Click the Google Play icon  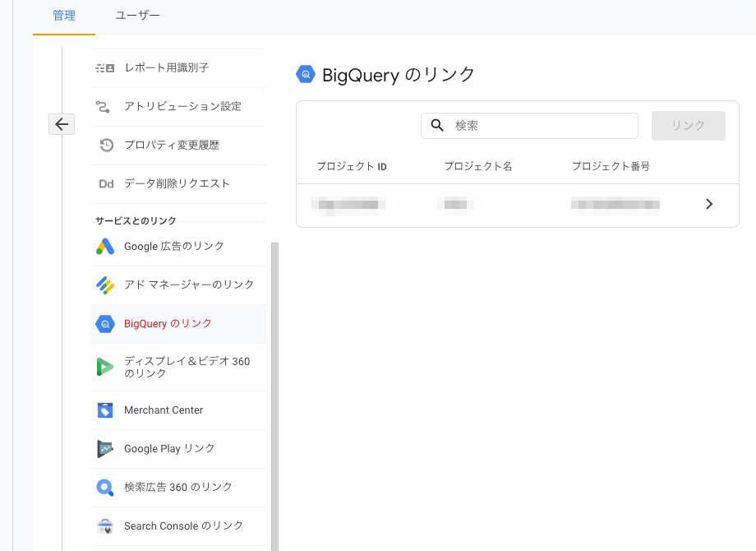(x=105, y=449)
